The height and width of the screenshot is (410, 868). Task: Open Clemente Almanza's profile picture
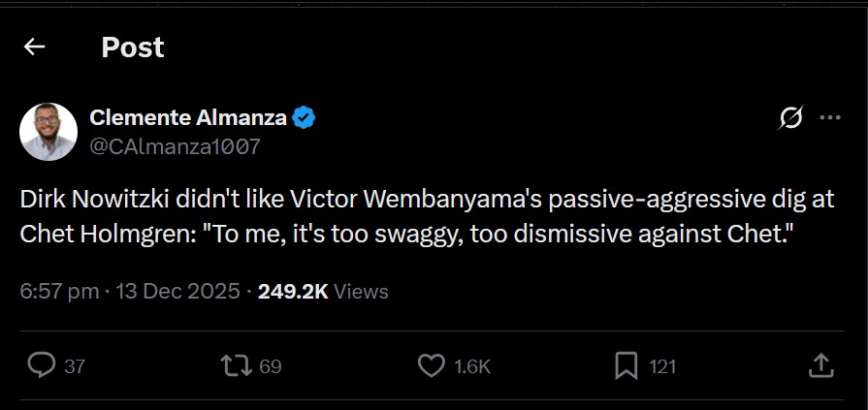(x=48, y=131)
